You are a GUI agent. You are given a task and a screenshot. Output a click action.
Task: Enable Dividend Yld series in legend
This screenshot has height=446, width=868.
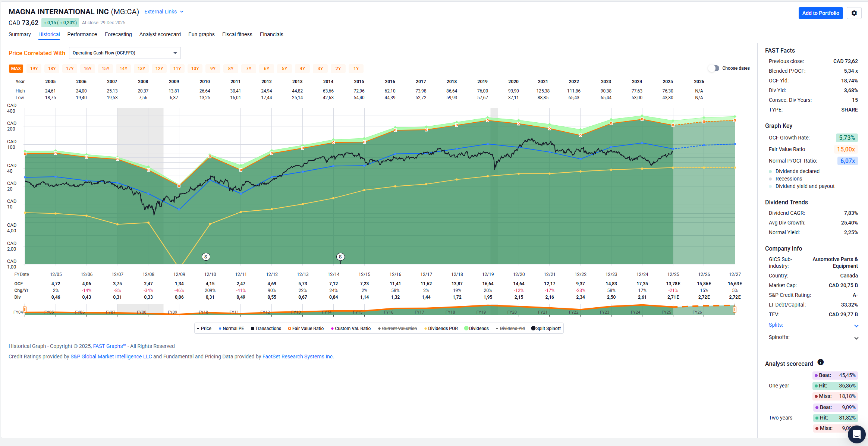point(512,329)
